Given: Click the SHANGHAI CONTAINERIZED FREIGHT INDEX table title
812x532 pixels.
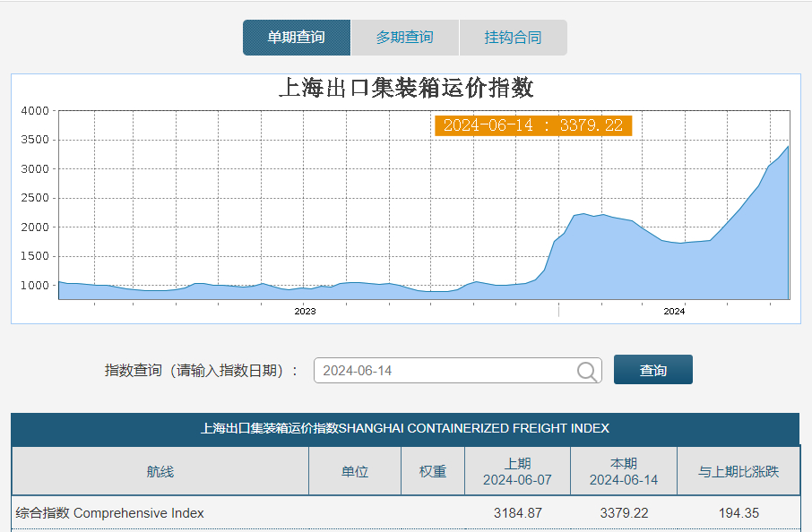Looking at the screenshot, I should [405, 429].
